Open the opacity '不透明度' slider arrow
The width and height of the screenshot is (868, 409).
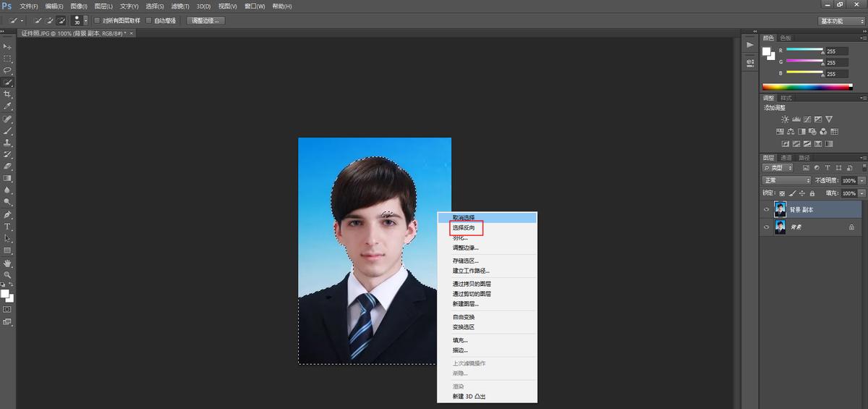coord(861,180)
